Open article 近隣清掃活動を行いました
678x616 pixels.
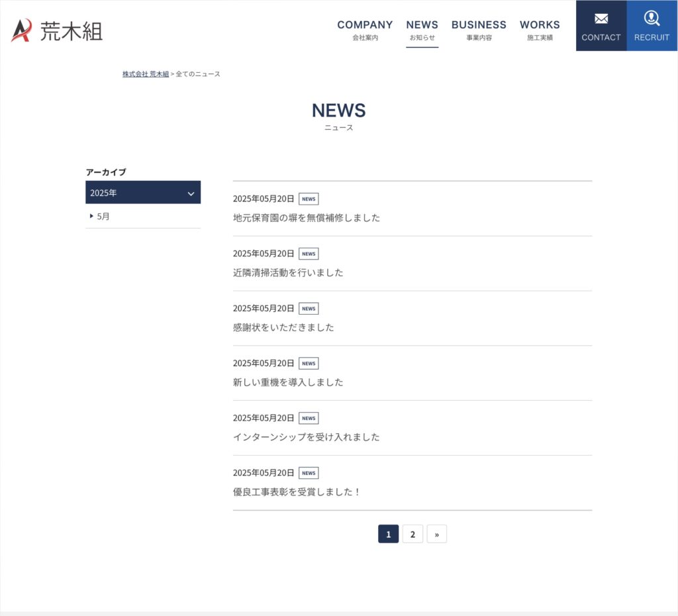pos(288,272)
